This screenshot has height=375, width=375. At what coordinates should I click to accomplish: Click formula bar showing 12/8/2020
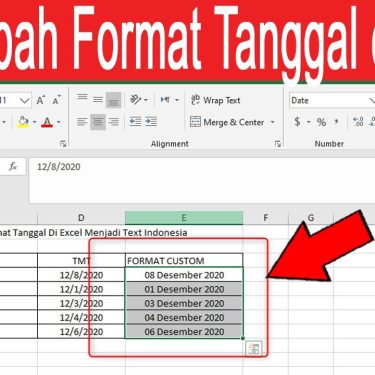click(x=202, y=180)
